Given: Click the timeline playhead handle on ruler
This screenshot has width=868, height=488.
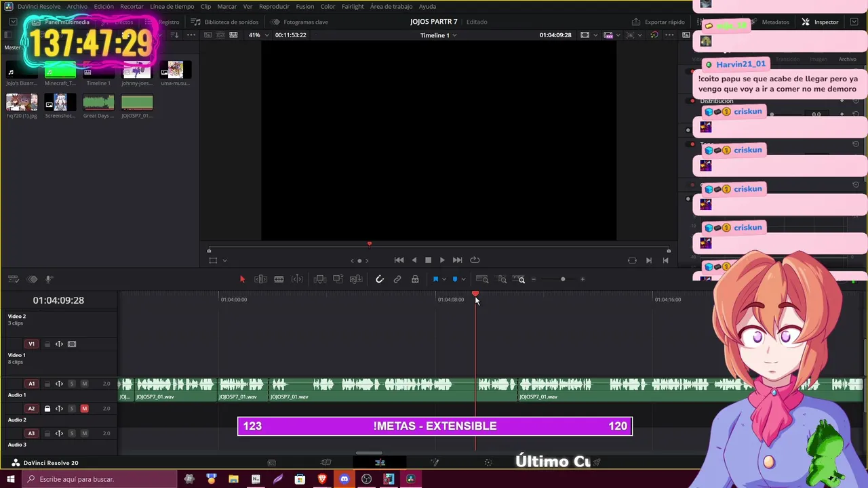Looking at the screenshot, I should 475,295.
